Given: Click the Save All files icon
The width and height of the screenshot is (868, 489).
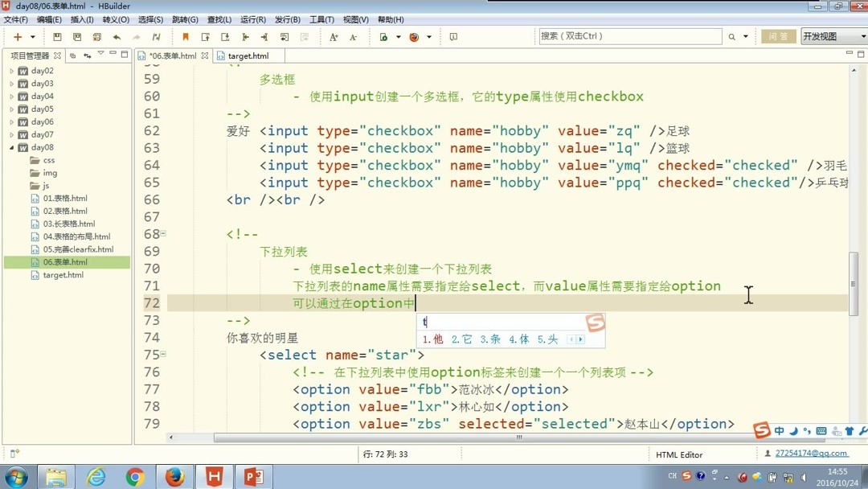Looking at the screenshot, I should 76,36.
